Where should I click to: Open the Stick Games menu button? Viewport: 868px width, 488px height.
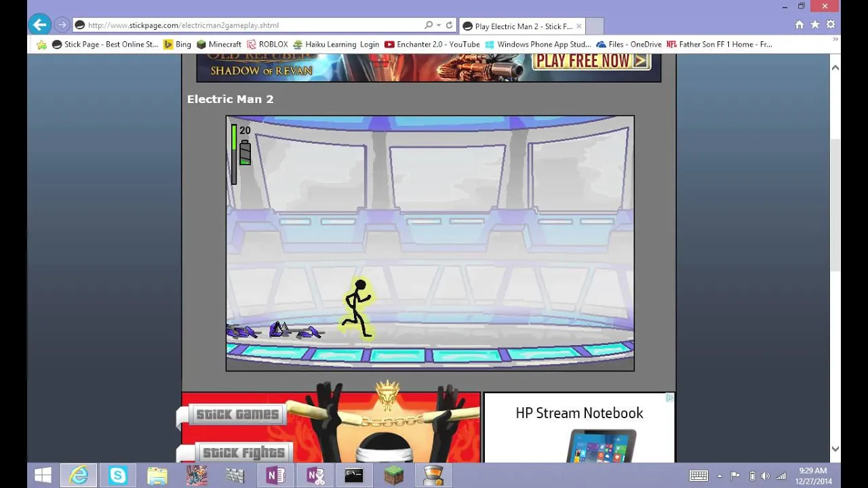click(237, 414)
